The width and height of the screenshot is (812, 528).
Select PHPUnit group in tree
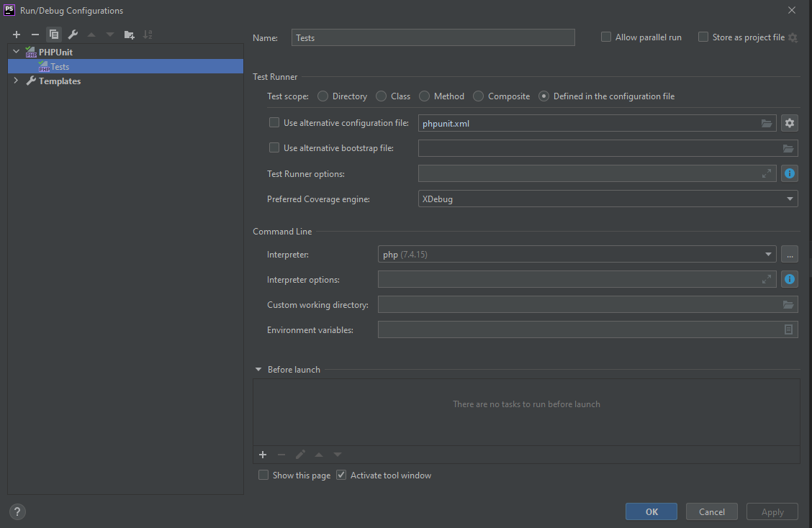pyautogui.click(x=55, y=52)
